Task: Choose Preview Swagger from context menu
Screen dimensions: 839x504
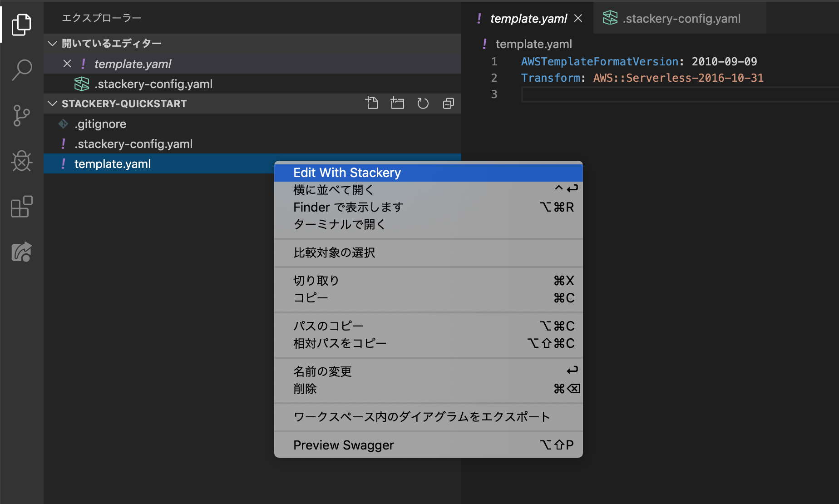Action: coord(428,445)
